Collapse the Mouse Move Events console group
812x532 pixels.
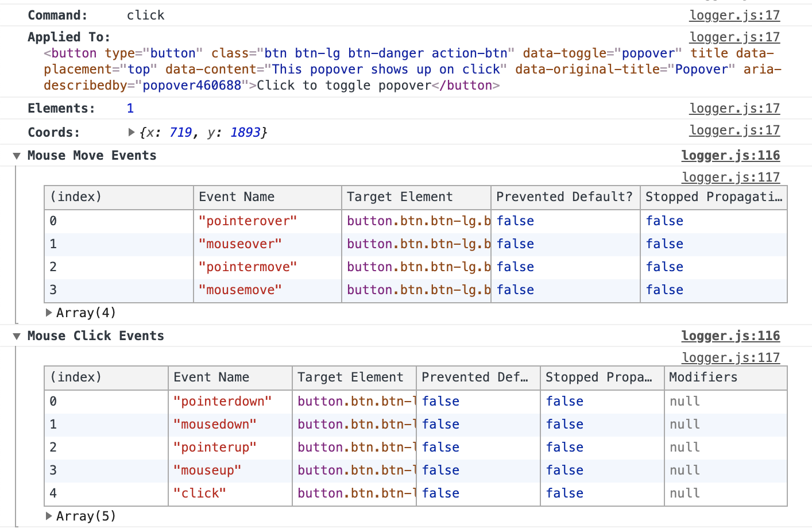point(16,155)
